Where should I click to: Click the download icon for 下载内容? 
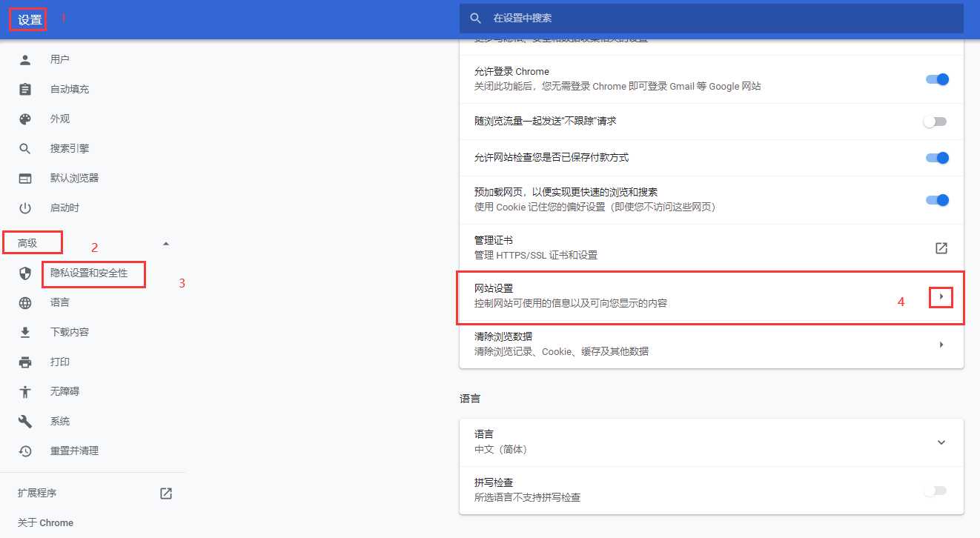[25, 332]
